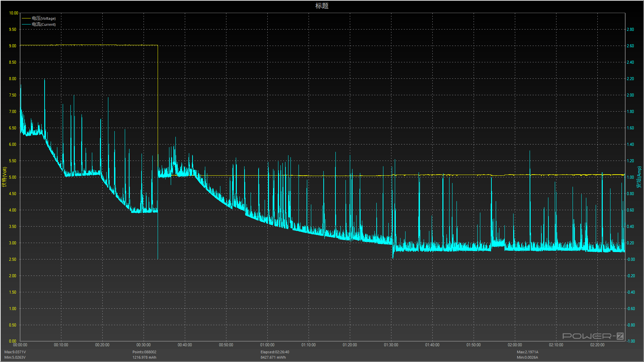Image resolution: width=644 pixels, height=362 pixels.
Task: Click the 01:00:00 time axis marker
Action: (267, 345)
